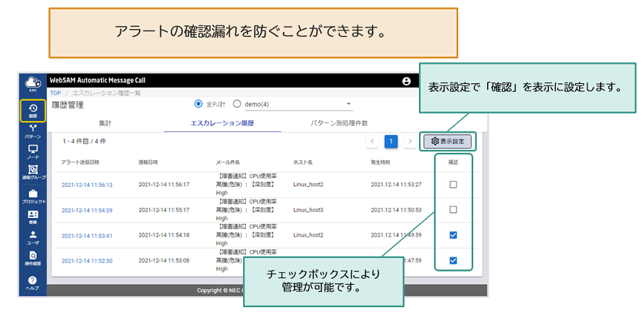Select the 要員 sidebar icon
Viewport: 644px width, 313px height.
[x=33, y=217]
